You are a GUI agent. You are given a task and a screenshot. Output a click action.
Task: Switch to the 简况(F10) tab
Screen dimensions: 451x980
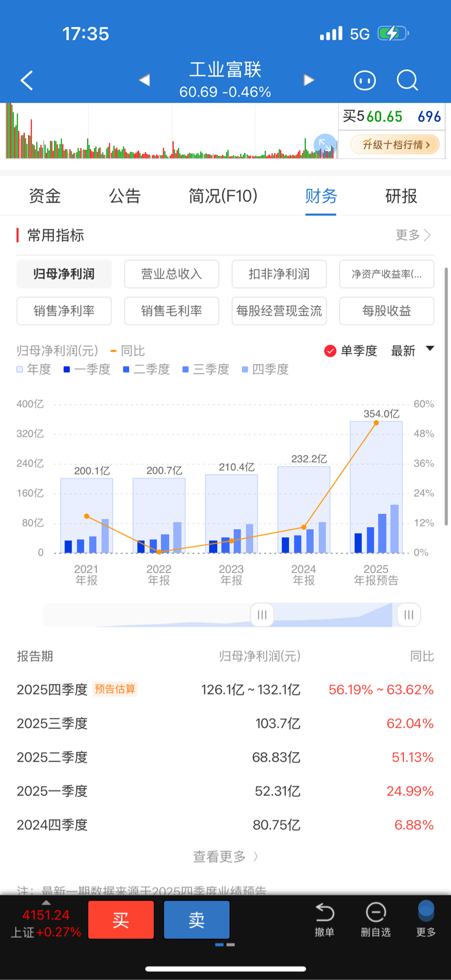pyautogui.click(x=223, y=196)
